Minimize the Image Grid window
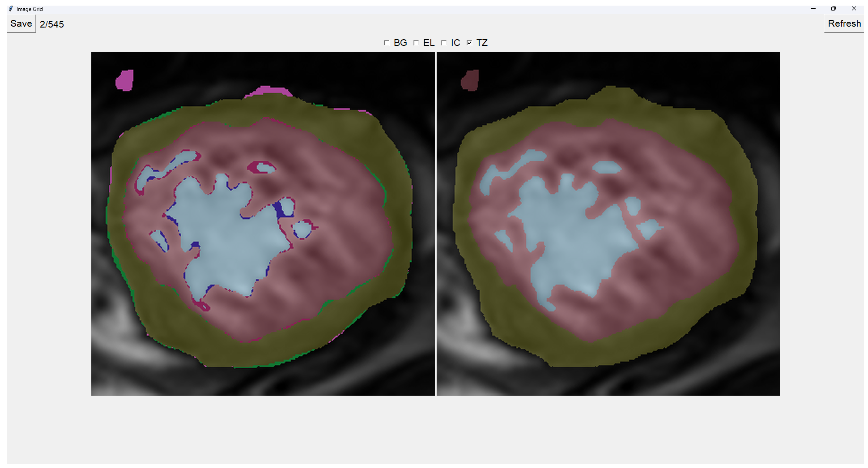 pyautogui.click(x=813, y=8)
